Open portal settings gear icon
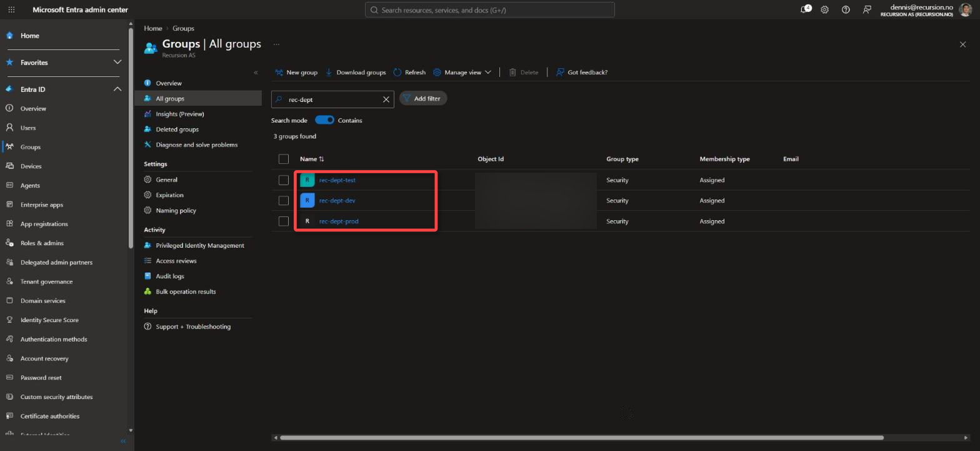 coord(825,9)
